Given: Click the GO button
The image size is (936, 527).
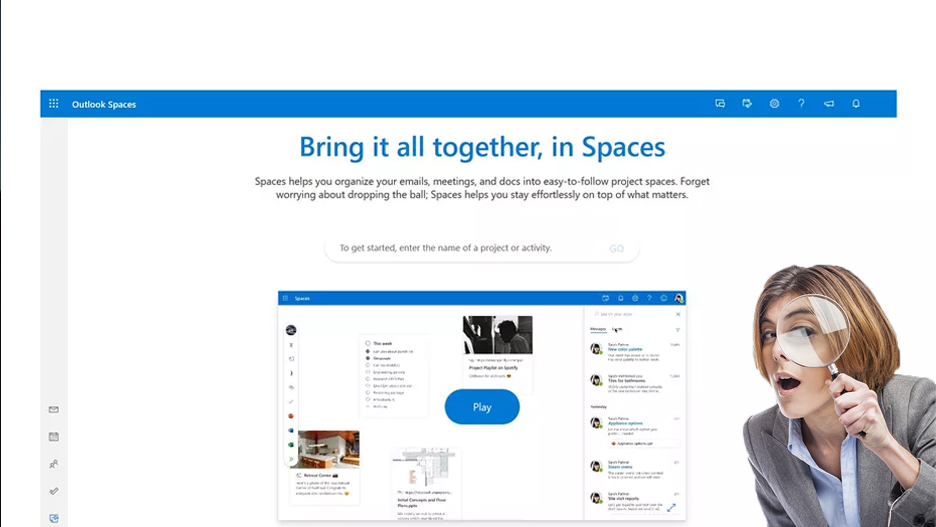Looking at the screenshot, I should tap(617, 248).
